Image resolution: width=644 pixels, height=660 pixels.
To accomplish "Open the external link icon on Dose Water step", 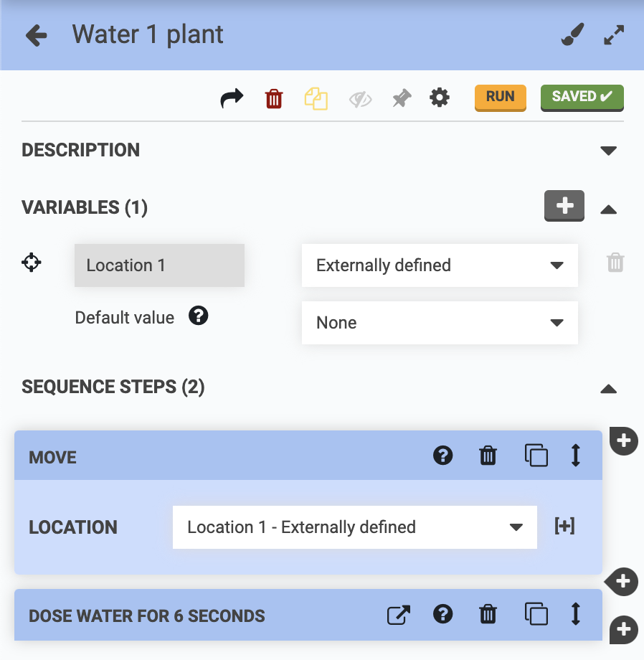I will [x=398, y=615].
